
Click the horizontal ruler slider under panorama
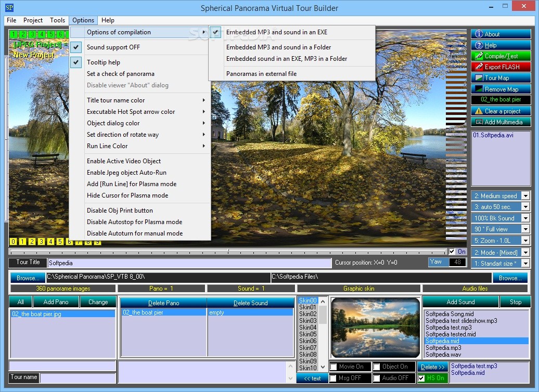coord(227,252)
